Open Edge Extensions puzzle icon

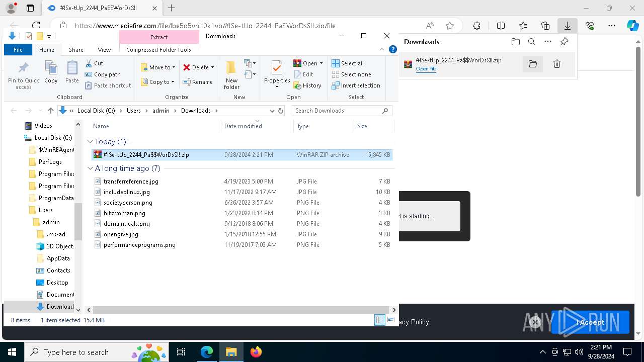click(x=476, y=26)
